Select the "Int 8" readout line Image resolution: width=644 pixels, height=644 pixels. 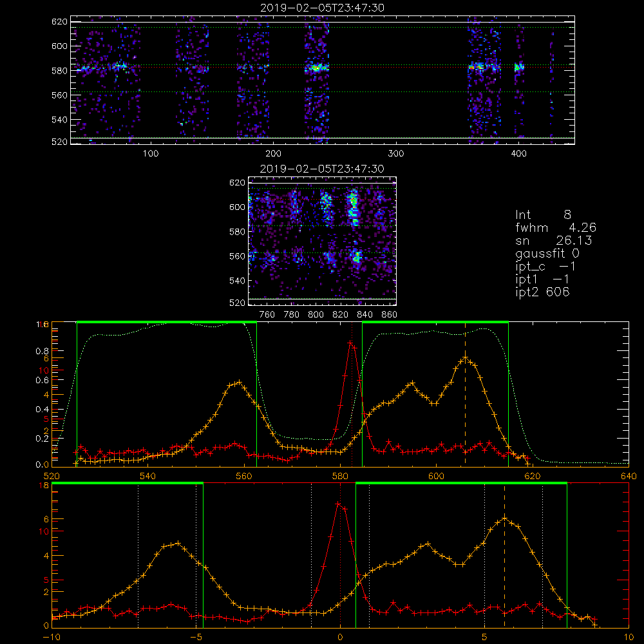543,215
